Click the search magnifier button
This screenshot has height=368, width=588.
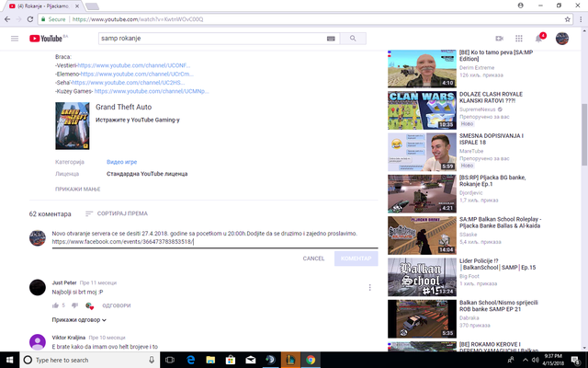click(353, 39)
